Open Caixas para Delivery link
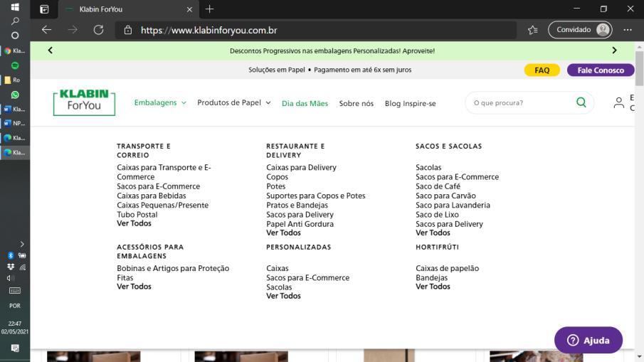Screen dimensions: 644x362 (x=301, y=167)
